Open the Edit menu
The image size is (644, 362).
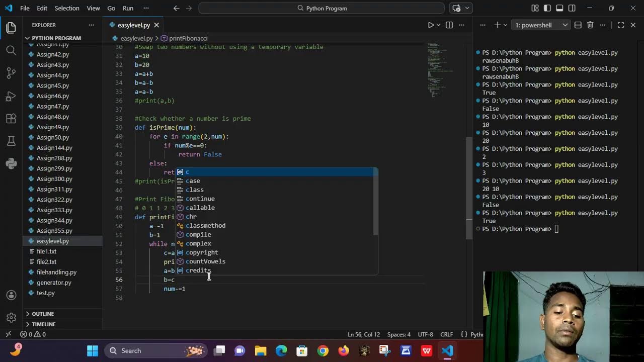[42, 8]
